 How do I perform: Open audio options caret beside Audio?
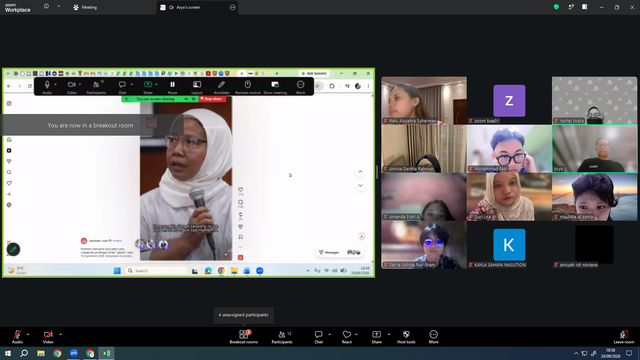click(x=28, y=334)
